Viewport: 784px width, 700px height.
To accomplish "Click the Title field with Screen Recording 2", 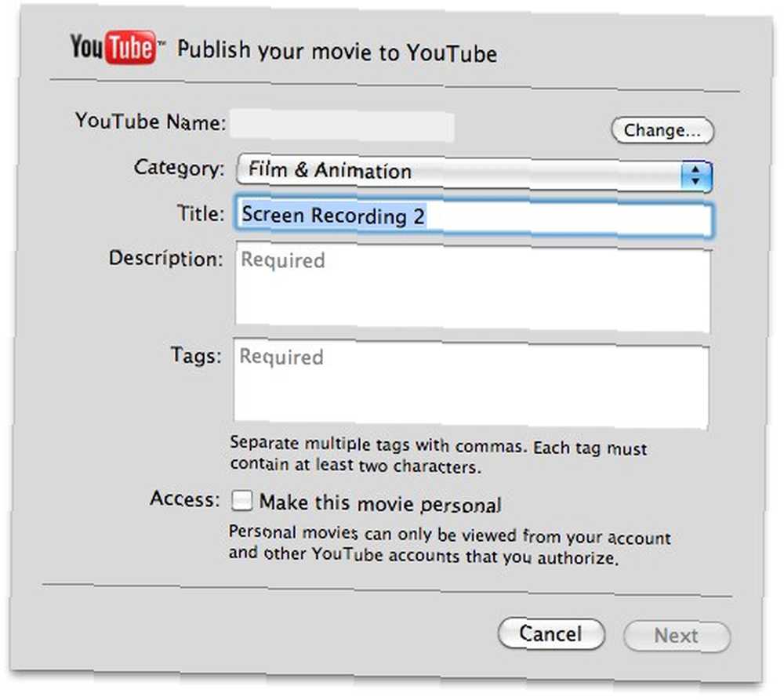I will [x=474, y=217].
